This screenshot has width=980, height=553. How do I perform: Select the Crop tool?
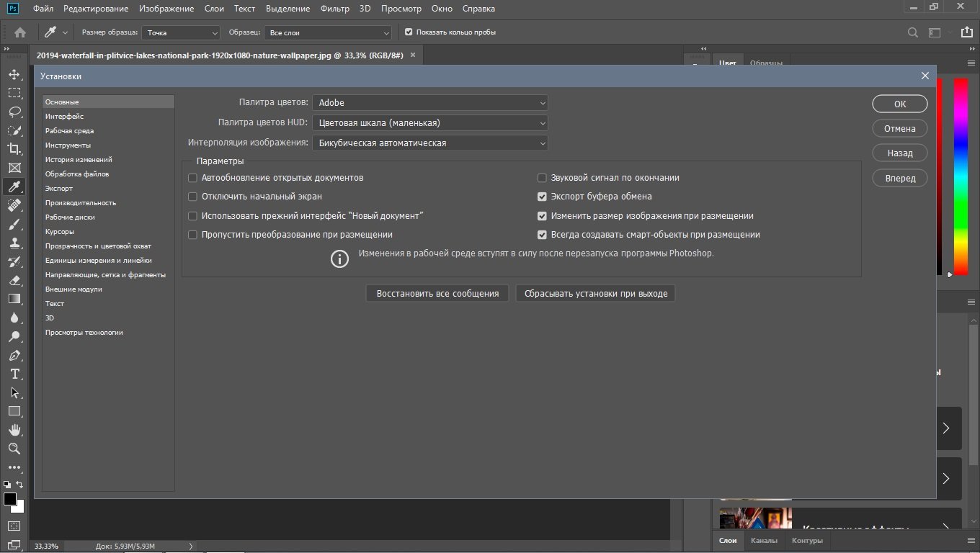(14, 149)
